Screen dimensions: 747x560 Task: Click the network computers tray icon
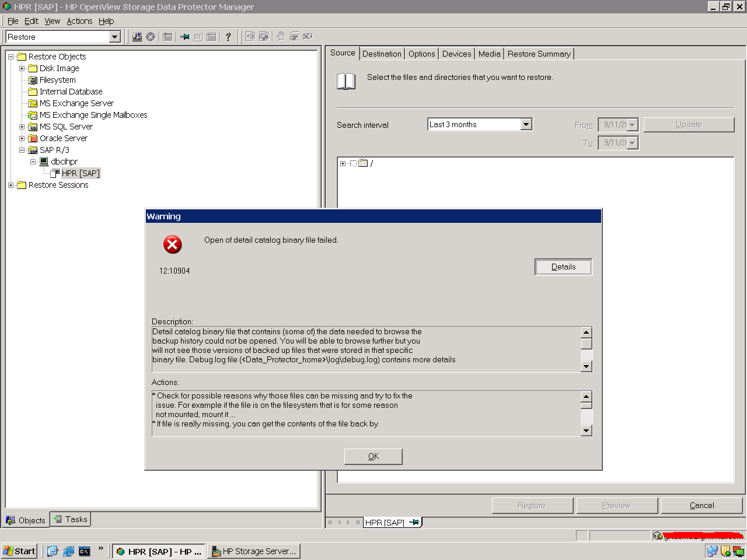[x=712, y=551]
